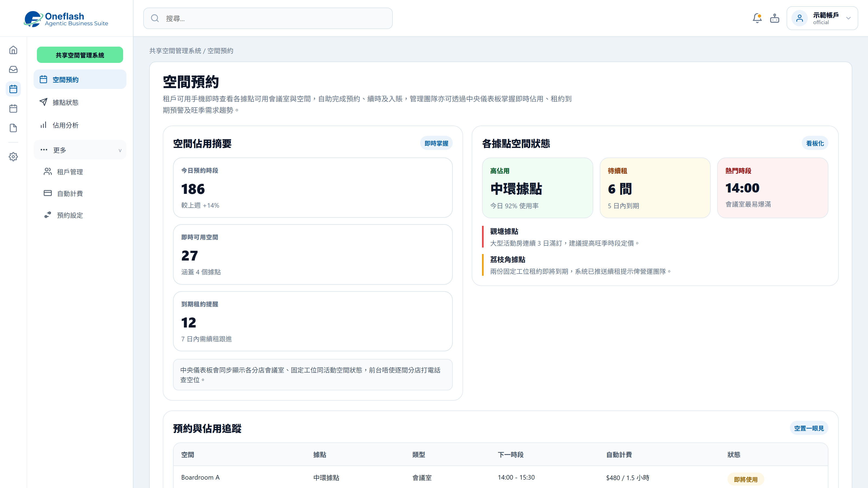Open the AI assistant robot icon
The width and height of the screenshot is (868, 488).
775,18
